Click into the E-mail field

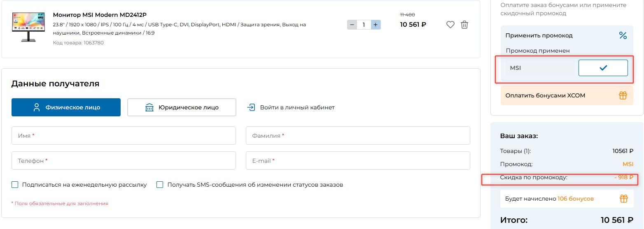357,161
